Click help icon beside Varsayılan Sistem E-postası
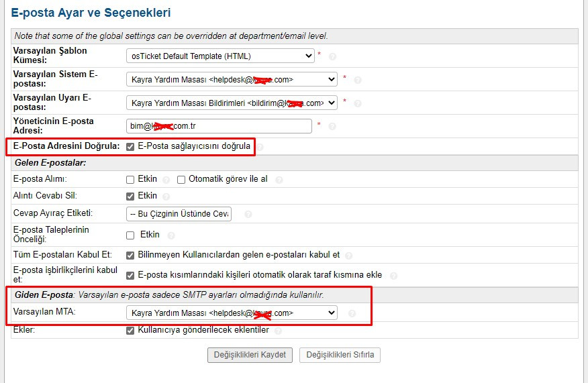 (x=358, y=80)
